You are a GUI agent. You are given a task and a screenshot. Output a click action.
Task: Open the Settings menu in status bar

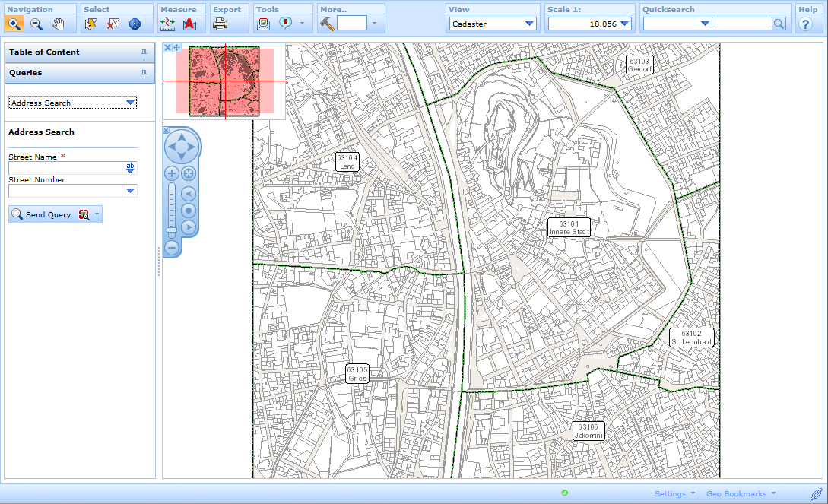coord(671,493)
